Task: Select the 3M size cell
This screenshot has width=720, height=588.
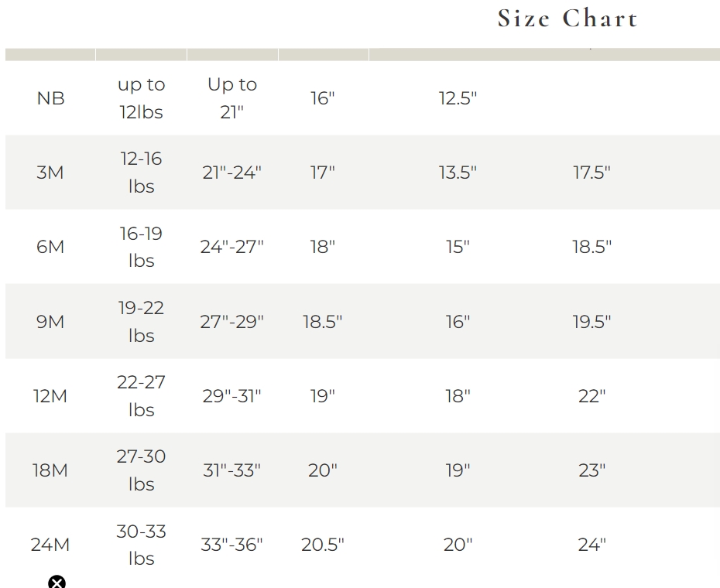Action: click(x=50, y=173)
